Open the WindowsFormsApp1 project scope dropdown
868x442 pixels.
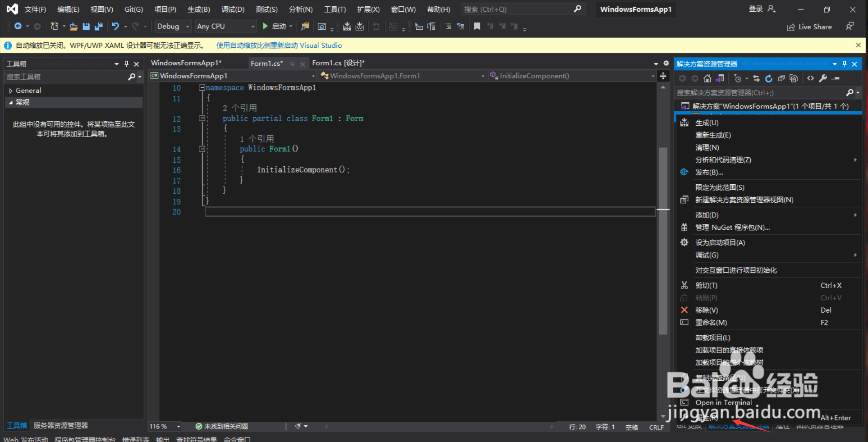coord(233,76)
